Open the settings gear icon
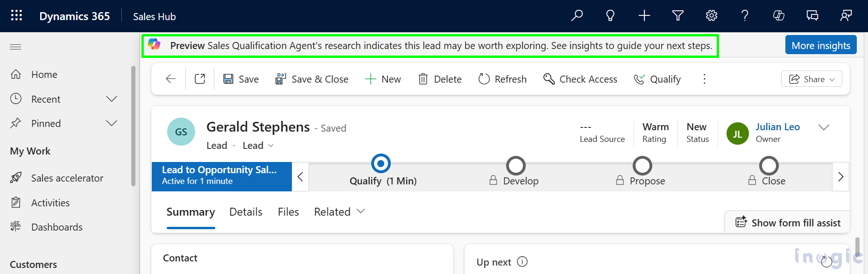 (711, 15)
